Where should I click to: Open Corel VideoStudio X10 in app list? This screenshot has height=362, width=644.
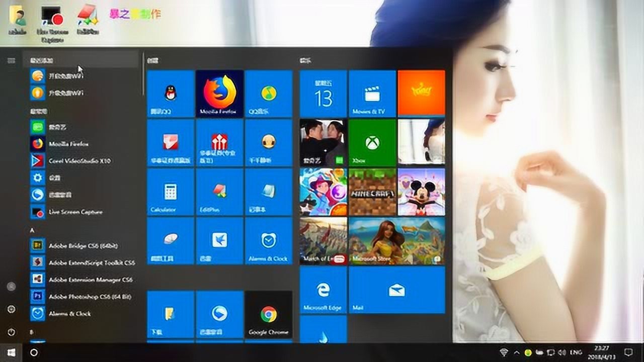[83, 161]
